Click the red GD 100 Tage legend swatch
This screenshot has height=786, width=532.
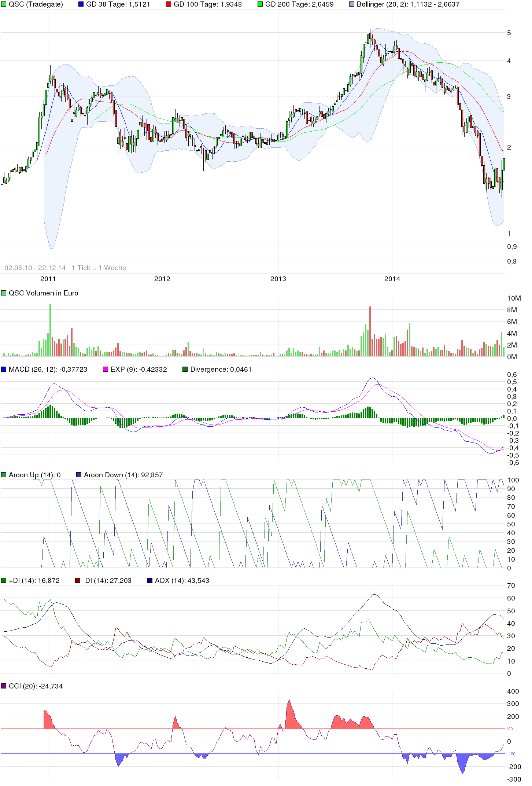click(169, 4)
